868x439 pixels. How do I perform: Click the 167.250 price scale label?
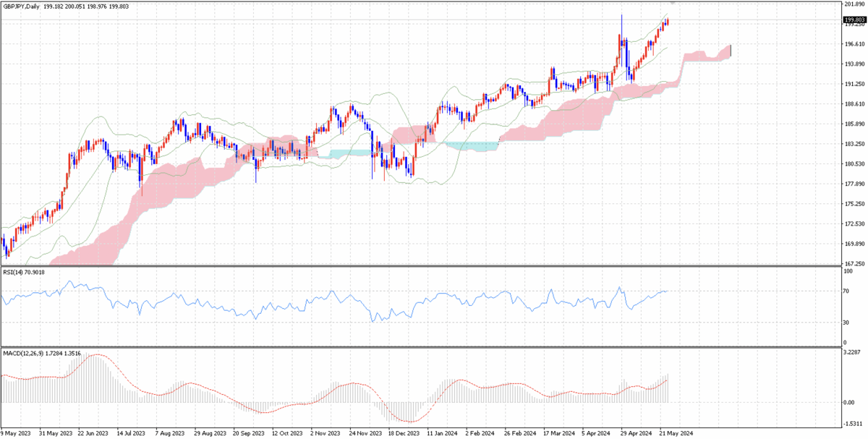pos(855,263)
